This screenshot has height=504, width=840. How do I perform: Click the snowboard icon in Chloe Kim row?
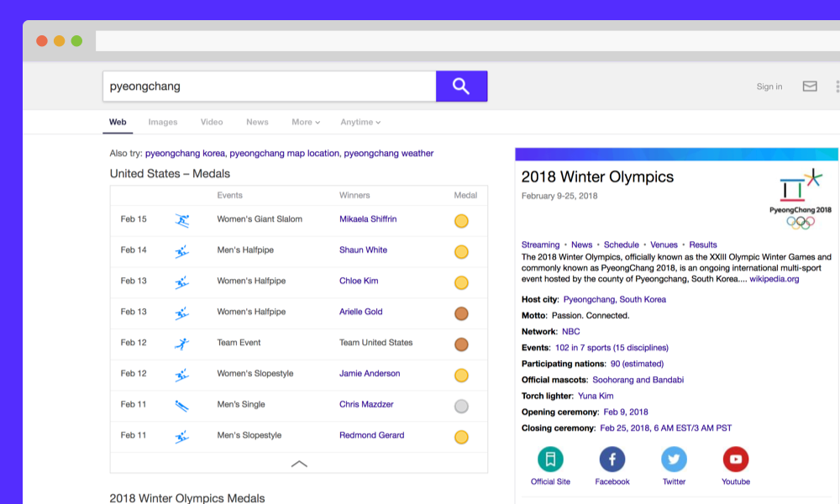coord(182,282)
